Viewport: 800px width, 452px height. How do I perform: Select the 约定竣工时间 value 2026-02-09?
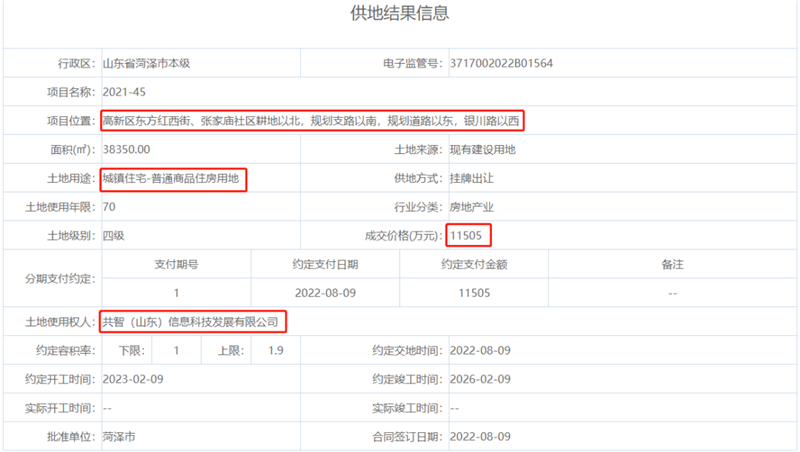[480, 379]
